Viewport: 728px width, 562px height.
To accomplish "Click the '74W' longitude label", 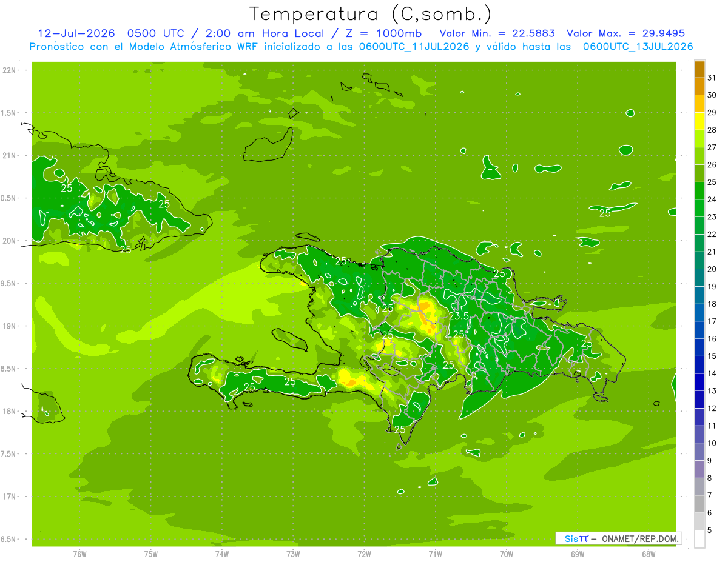I will (222, 554).
